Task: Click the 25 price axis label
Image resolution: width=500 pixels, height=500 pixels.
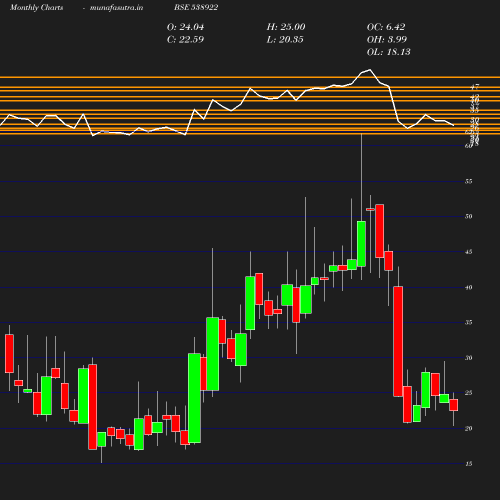Action: 469,393
